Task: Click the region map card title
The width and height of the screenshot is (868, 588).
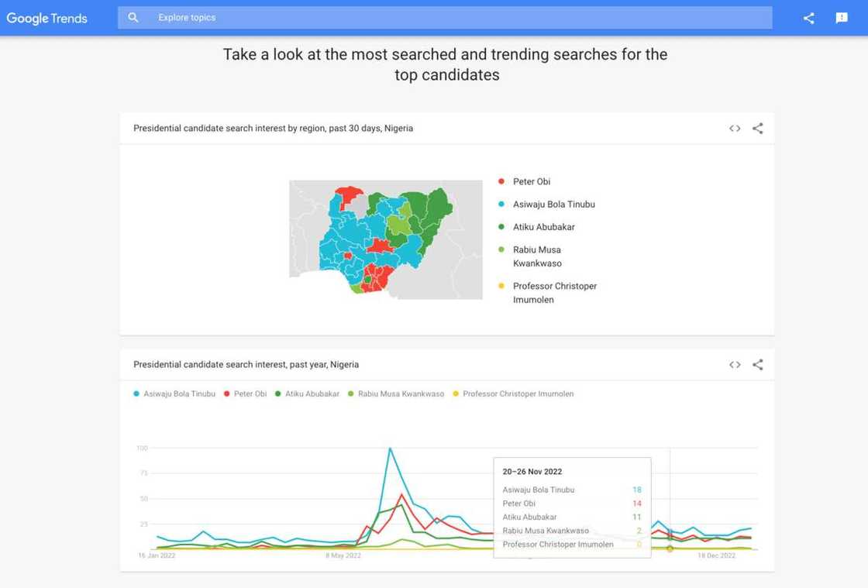Action: pyautogui.click(x=273, y=128)
